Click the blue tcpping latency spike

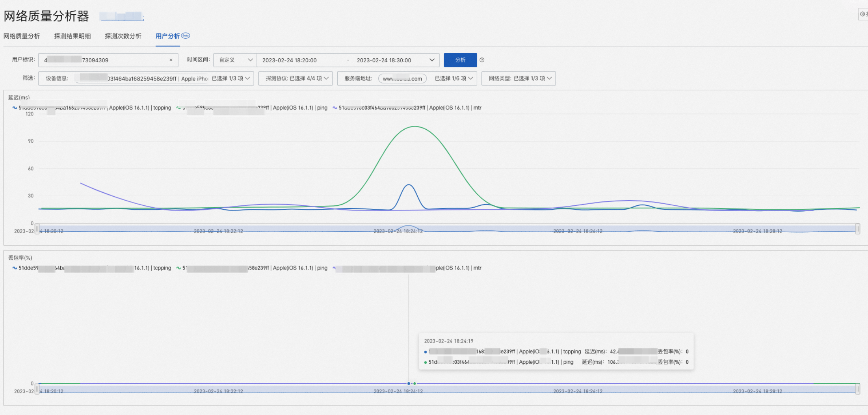coord(409,185)
